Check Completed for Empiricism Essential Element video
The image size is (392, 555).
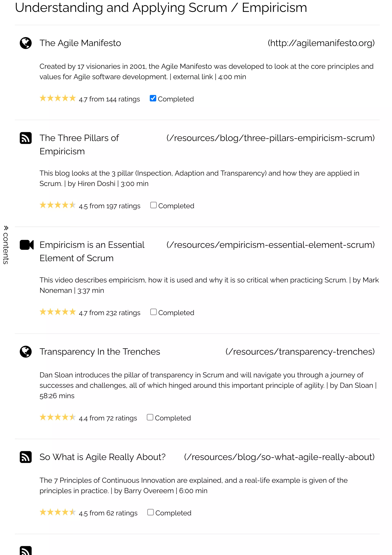(153, 312)
